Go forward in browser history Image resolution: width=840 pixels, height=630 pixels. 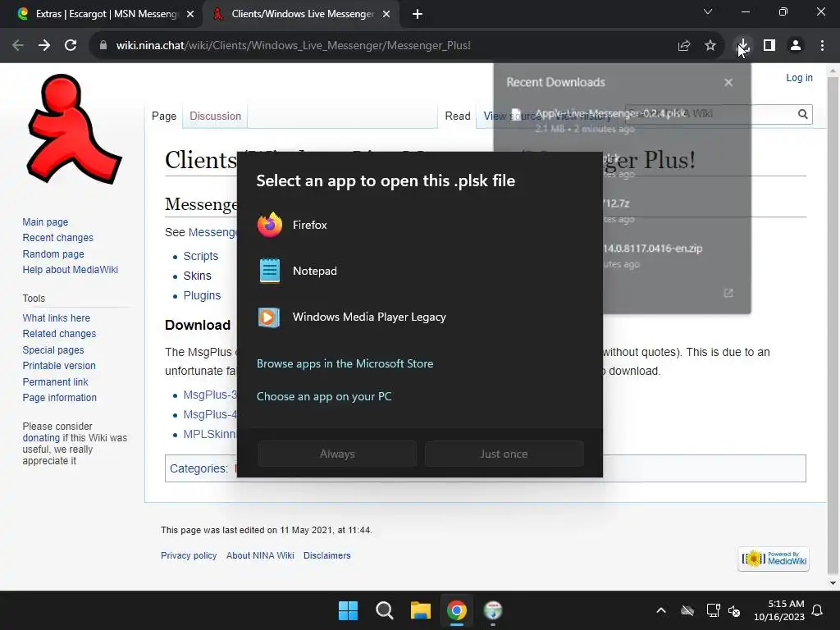pos(44,46)
